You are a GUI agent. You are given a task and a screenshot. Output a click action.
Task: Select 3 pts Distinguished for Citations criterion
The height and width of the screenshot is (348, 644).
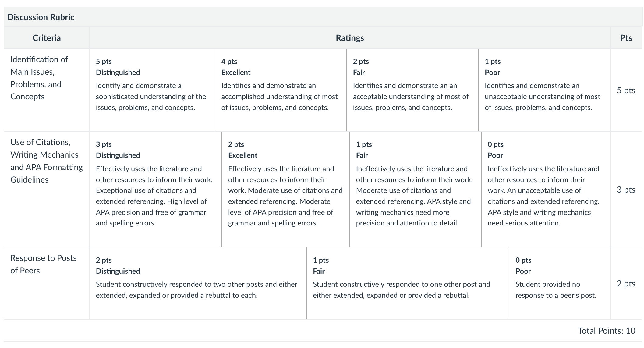(x=156, y=189)
